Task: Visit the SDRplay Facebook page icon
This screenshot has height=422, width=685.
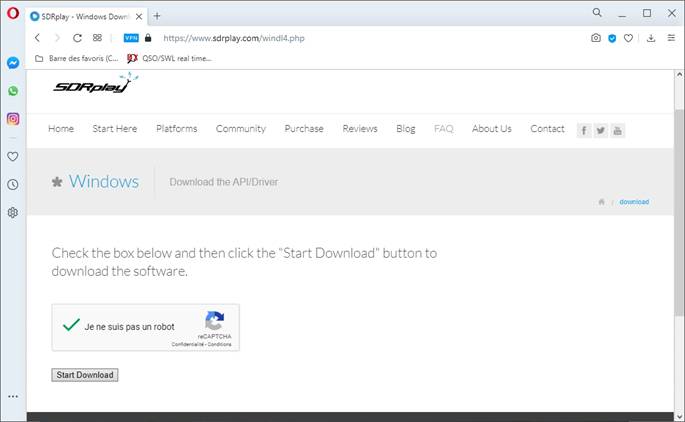Action: 584,130
